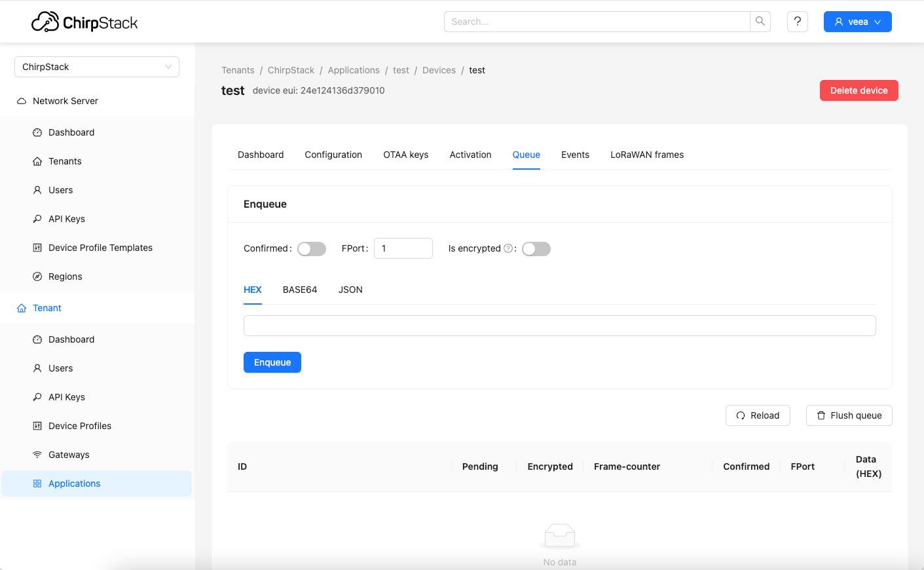The image size is (924, 570).
Task: Go to ChirpStack breadcrumb link
Action: (291, 70)
